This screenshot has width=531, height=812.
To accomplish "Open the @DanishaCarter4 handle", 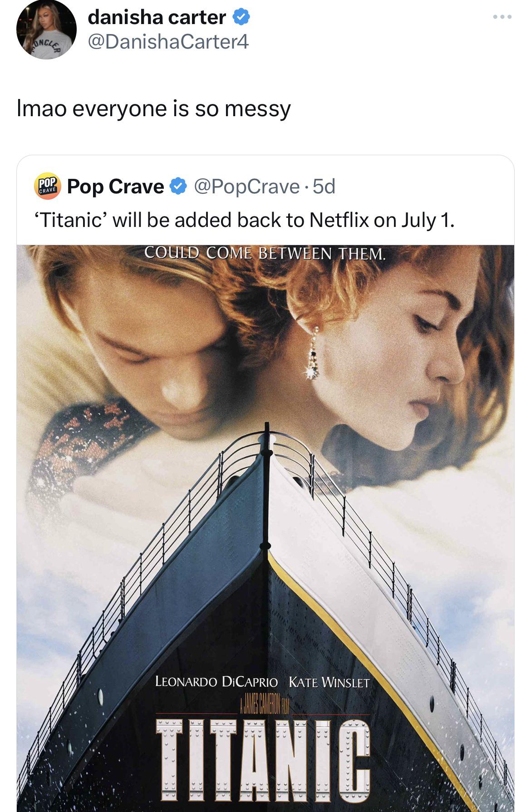I will 168,42.
